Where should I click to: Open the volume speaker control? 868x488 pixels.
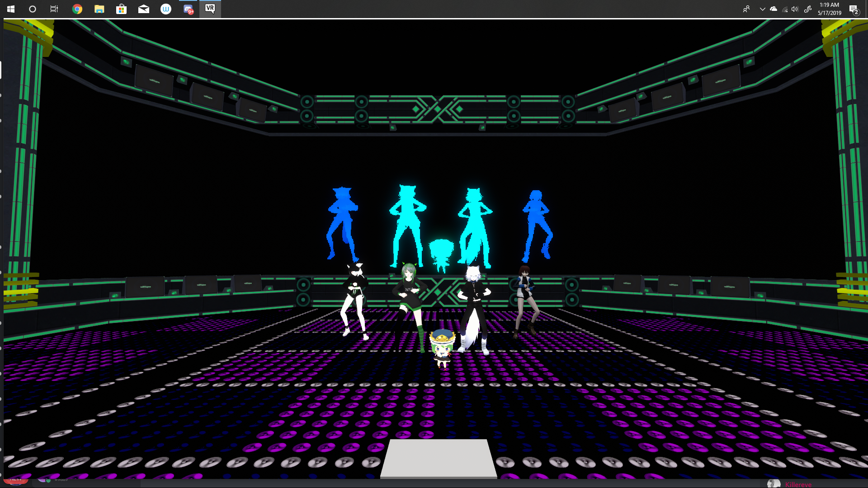coord(795,9)
